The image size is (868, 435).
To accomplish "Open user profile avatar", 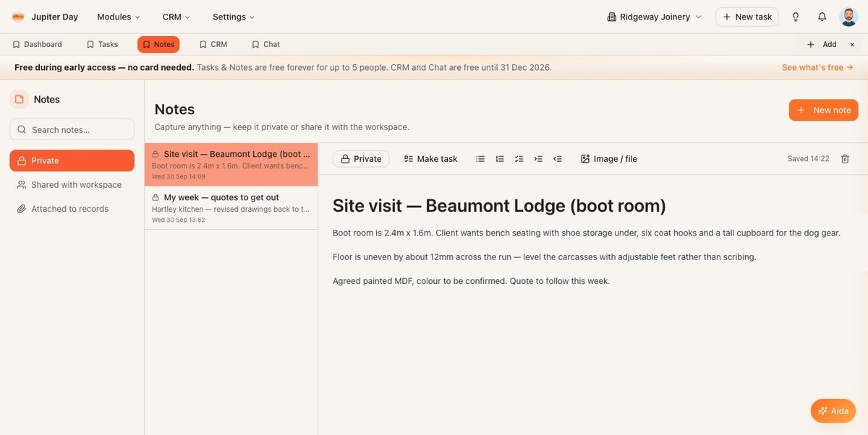I will (848, 17).
